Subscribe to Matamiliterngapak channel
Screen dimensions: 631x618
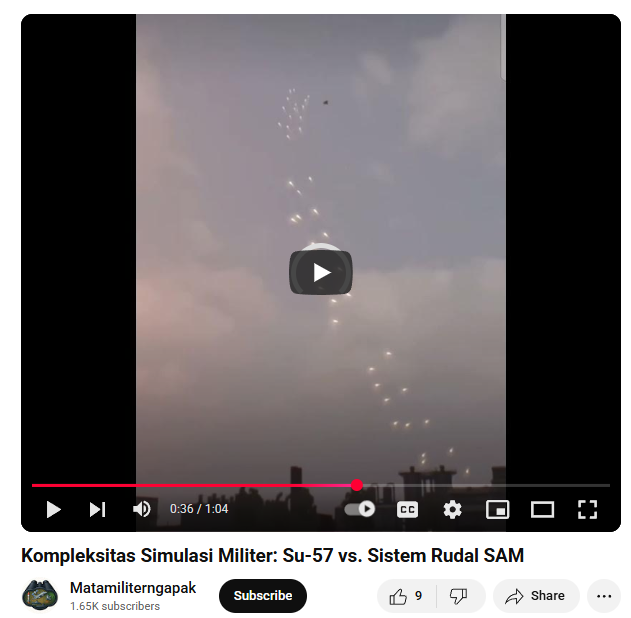(x=263, y=596)
